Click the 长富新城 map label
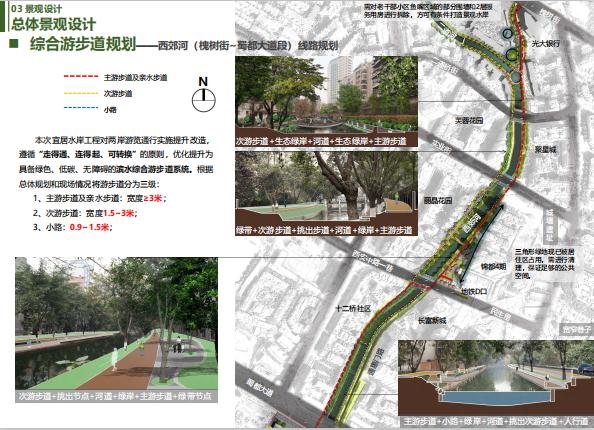Image resolution: width=594 pixels, height=430 pixels. (x=432, y=321)
